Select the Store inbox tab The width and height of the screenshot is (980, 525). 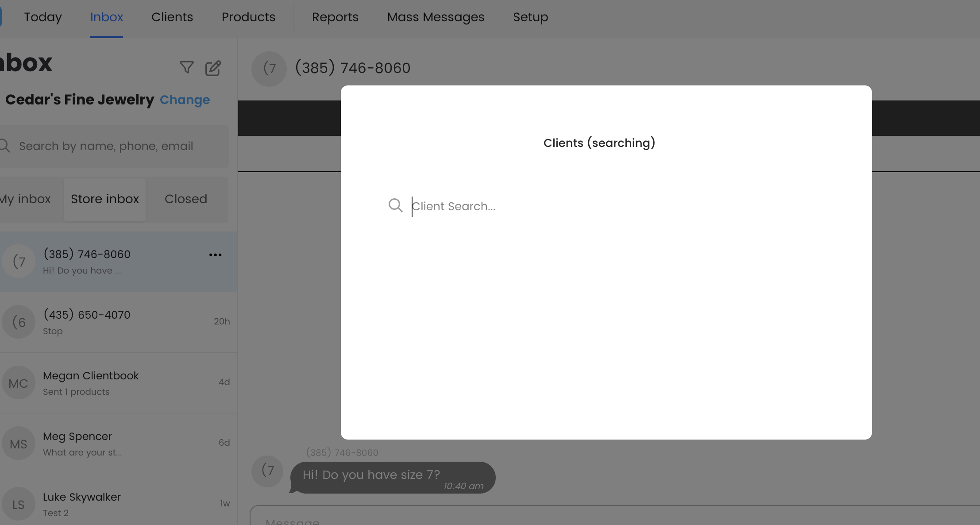click(x=105, y=199)
